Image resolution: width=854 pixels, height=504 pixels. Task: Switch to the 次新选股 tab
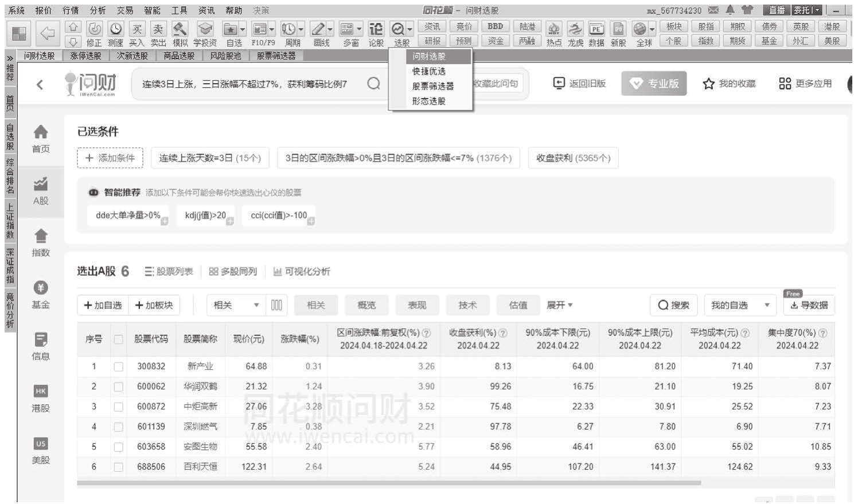tap(132, 56)
